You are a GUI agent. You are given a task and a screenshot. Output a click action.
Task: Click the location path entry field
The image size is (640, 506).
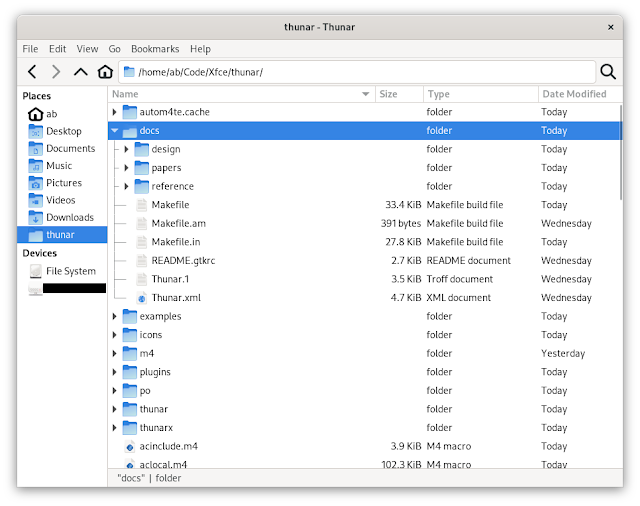357,72
